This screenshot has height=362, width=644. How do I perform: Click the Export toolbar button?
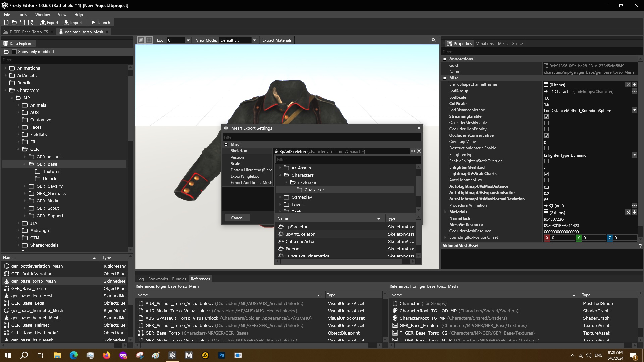click(49, 22)
